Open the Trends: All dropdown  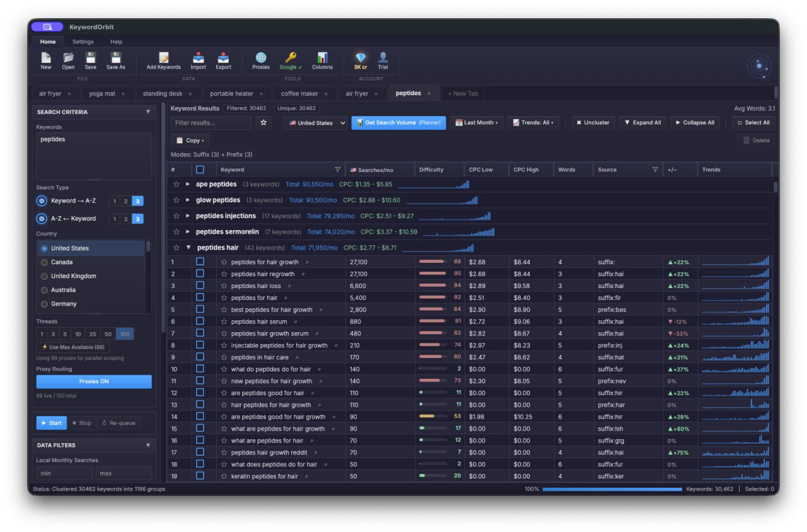[533, 123]
